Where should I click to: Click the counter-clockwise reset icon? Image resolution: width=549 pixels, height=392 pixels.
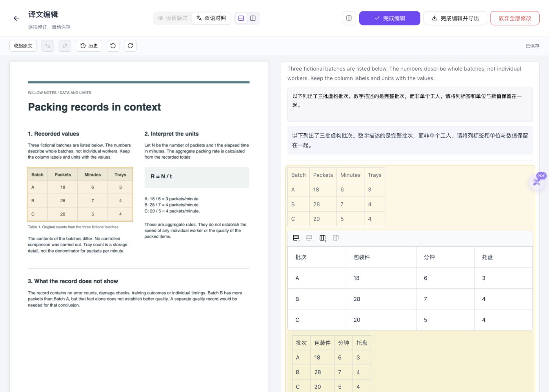pos(113,46)
